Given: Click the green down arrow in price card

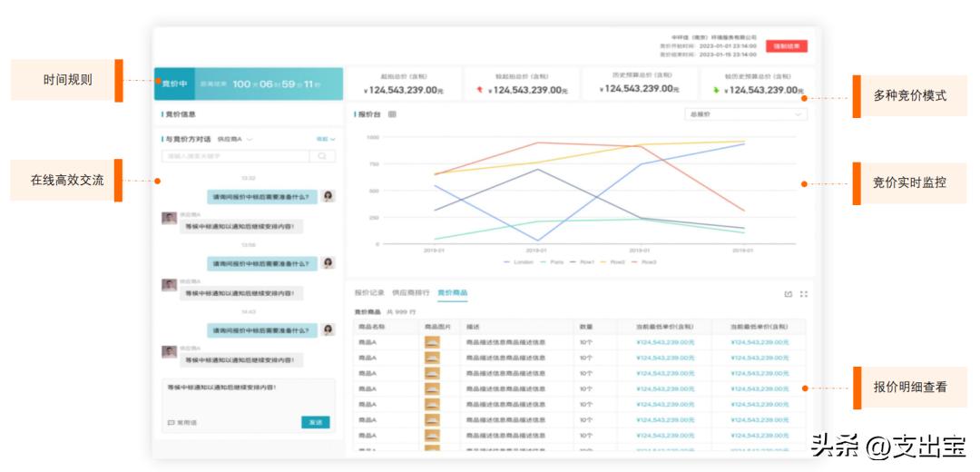Looking at the screenshot, I should (x=716, y=90).
